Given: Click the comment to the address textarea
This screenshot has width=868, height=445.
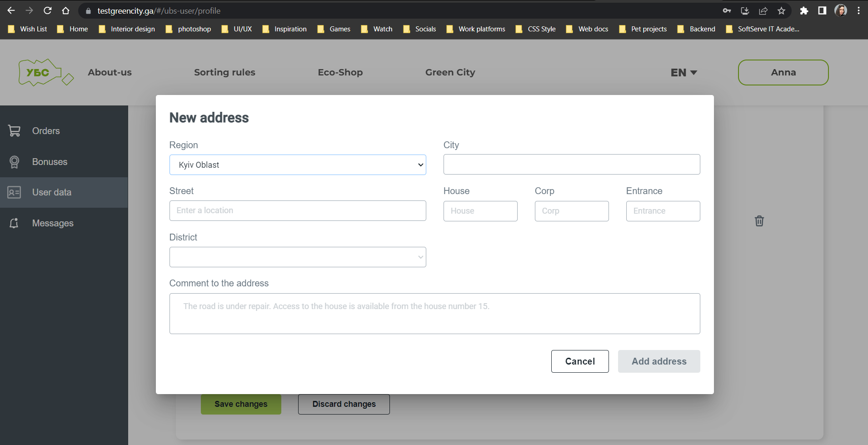Looking at the screenshot, I should (x=434, y=314).
